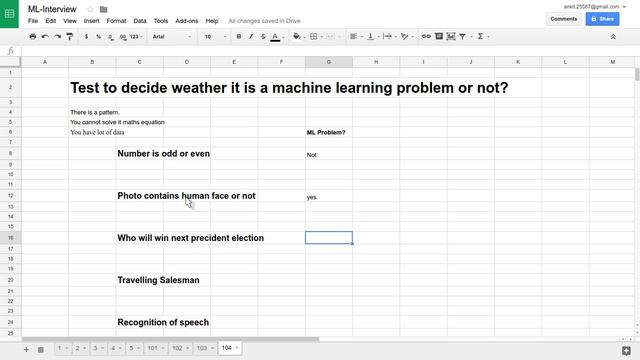This screenshot has width=640, height=360.
Task: Toggle bold formatting
Action: [239, 37]
